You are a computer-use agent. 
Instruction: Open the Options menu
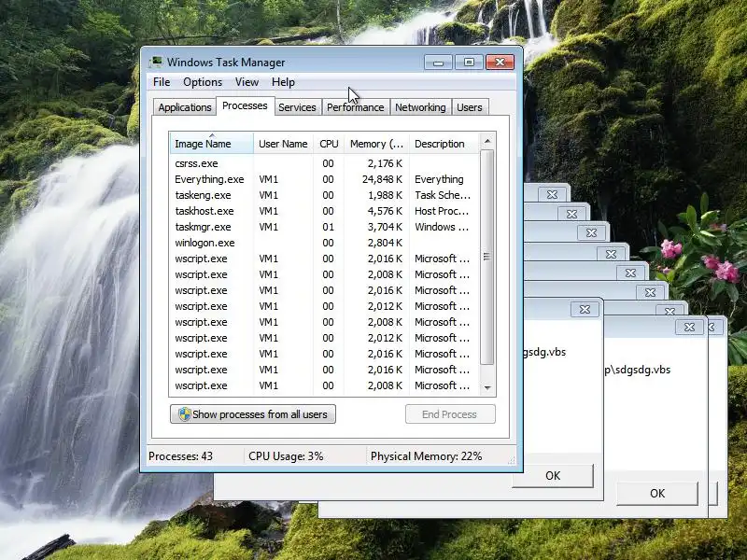point(203,82)
